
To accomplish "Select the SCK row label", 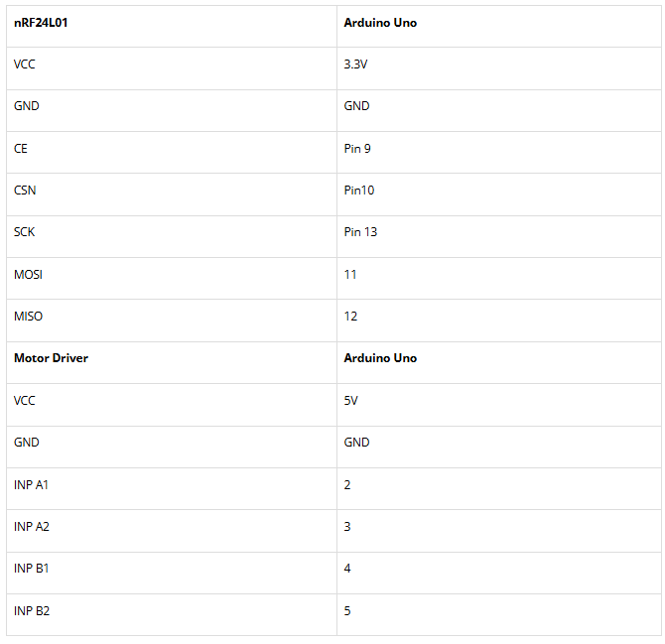I will pyautogui.click(x=24, y=231).
